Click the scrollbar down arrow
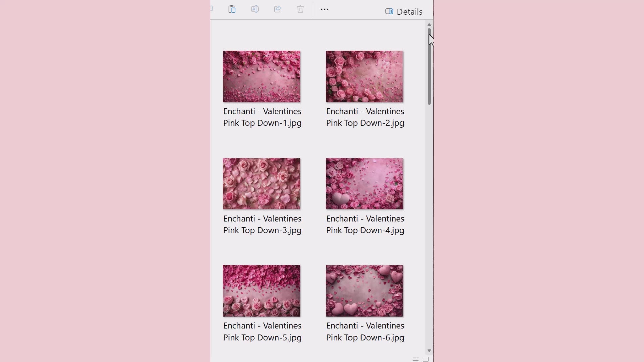Screen dimensions: 644x362 pos(429,351)
